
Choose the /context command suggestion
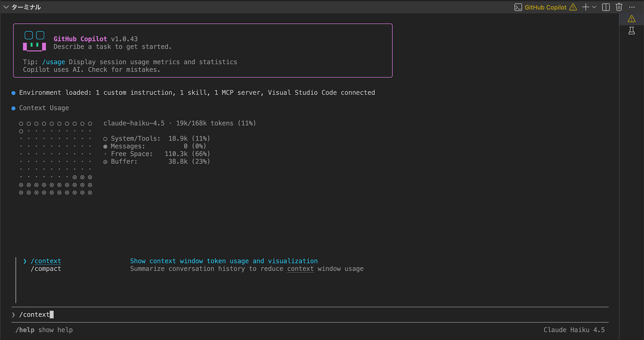tap(46, 261)
